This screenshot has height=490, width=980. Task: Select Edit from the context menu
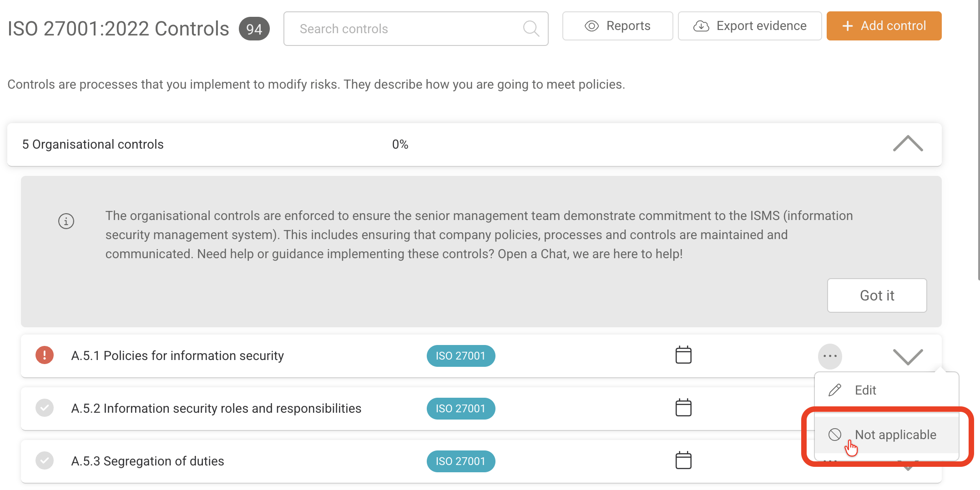pyautogui.click(x=865, y=390)
